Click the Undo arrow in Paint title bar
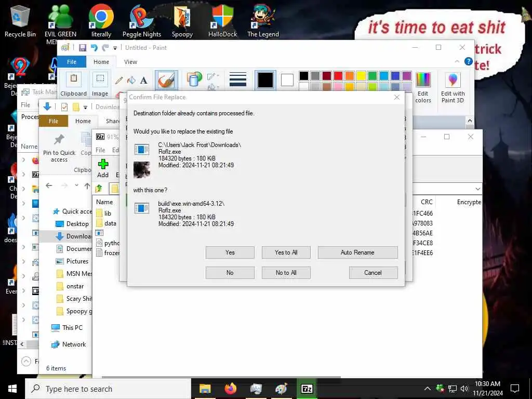 (94, 48)
